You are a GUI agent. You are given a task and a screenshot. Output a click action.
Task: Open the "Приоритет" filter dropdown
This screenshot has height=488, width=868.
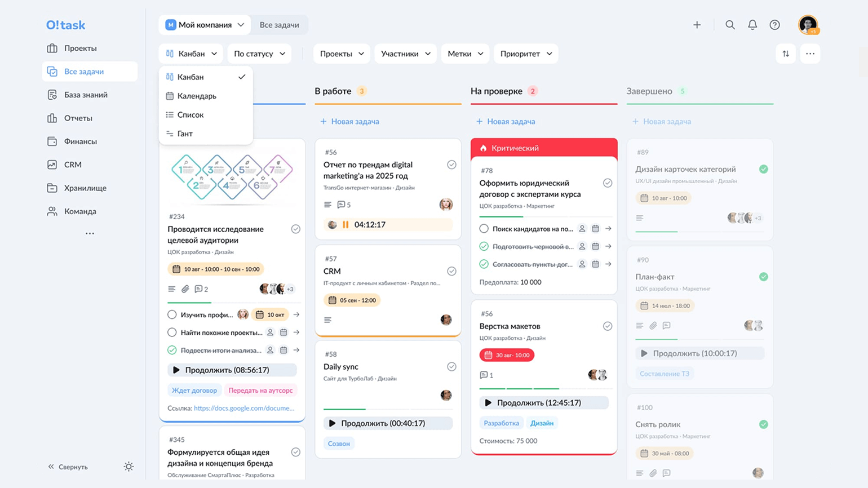pos(525,54)
